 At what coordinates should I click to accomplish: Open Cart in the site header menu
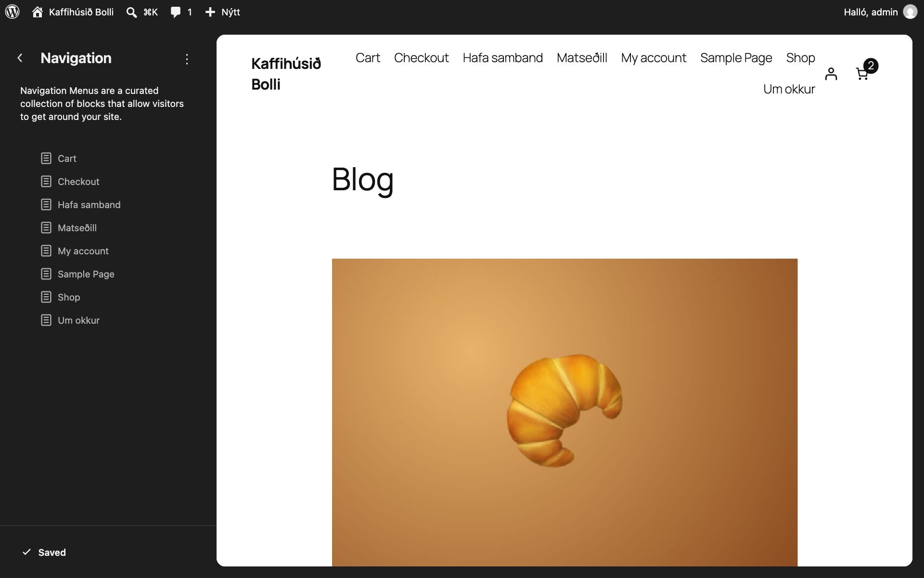click(368, 58)
